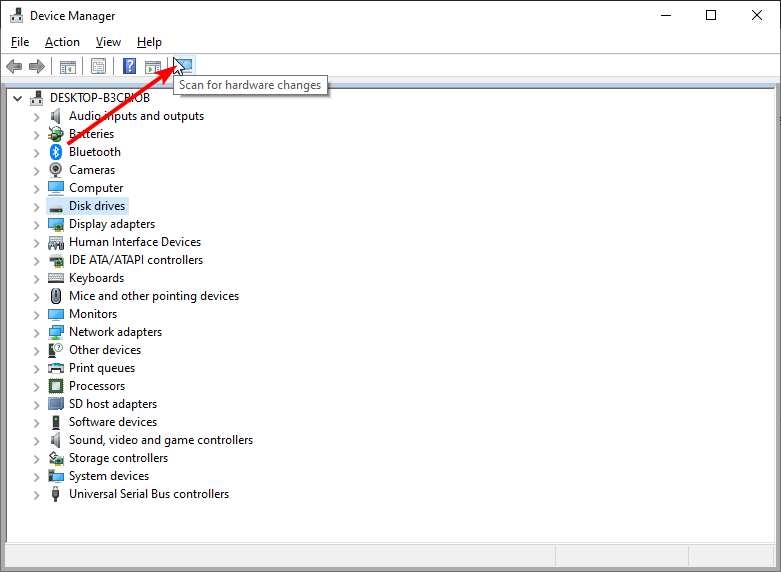Viewport: 781px width, 572px height.
Task: Expand the Disk drives category chevron
Action: [x=36, y=207]
